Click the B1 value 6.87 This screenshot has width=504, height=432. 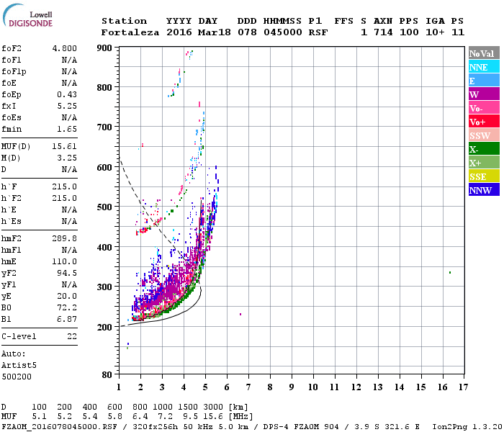[67, 319]
